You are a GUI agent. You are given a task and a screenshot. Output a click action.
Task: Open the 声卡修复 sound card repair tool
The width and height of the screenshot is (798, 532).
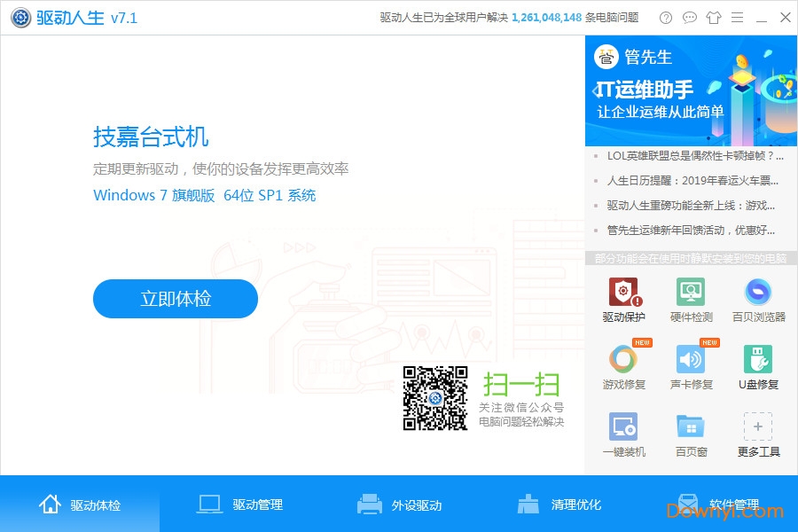click(691, 366)
